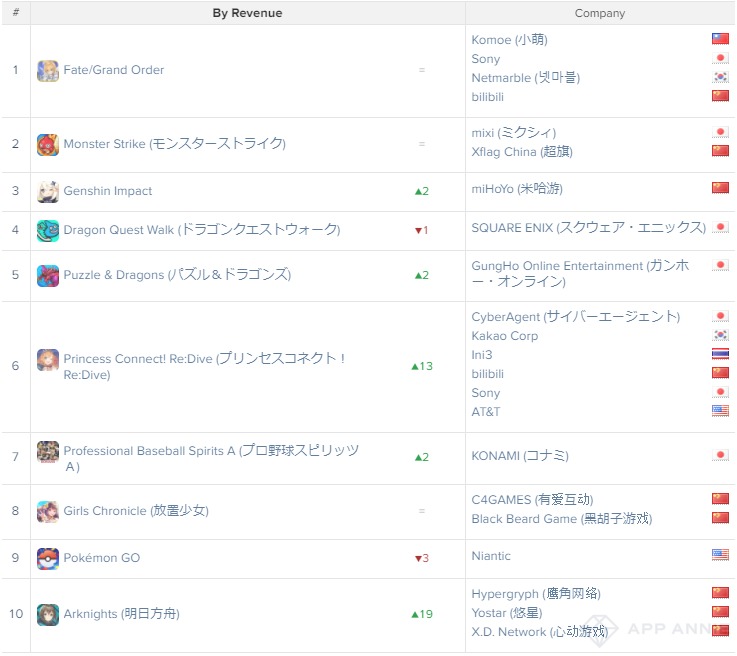Screen dimensions: 737x656
Task: Open the Princess Connect! Re:Dive link
Action: pyautogui.click(x=204, y=367)
